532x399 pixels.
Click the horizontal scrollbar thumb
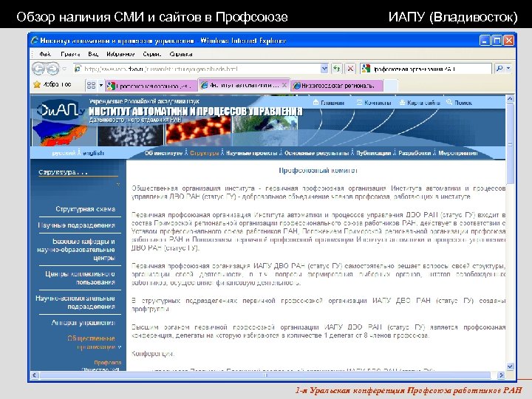point(265,375)
